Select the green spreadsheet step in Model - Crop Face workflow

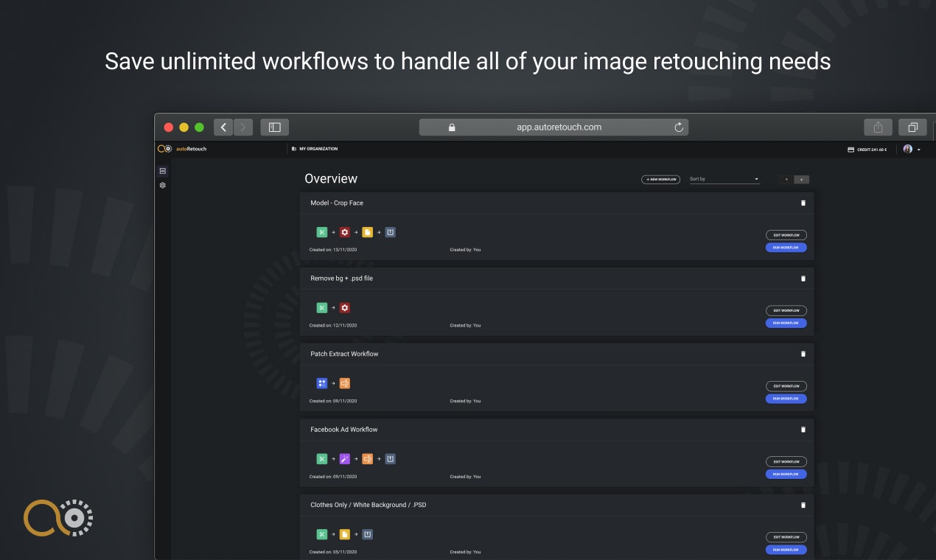tap(321, 231)
